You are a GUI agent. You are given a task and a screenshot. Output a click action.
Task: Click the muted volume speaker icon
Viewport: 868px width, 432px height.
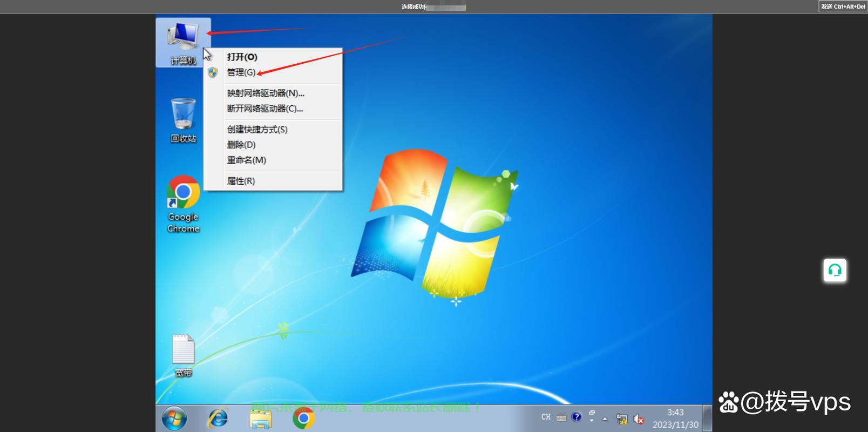point(639,419)
